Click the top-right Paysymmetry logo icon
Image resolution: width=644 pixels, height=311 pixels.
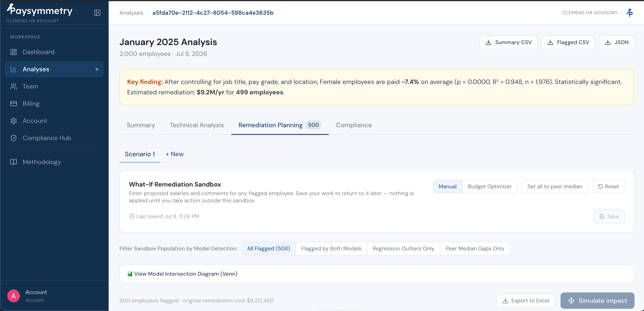tap(629, 12)
